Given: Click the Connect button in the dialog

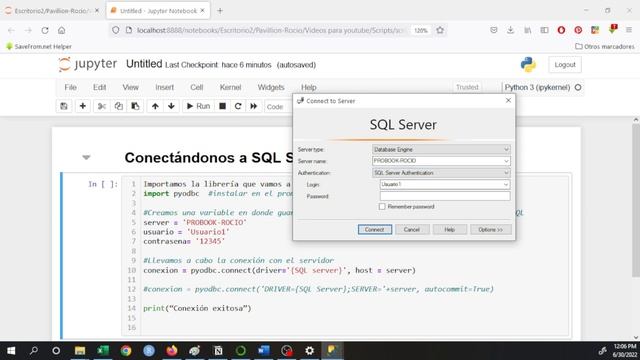Looking at the screenshot, I should pyautogui.click(x=375, y=229).
